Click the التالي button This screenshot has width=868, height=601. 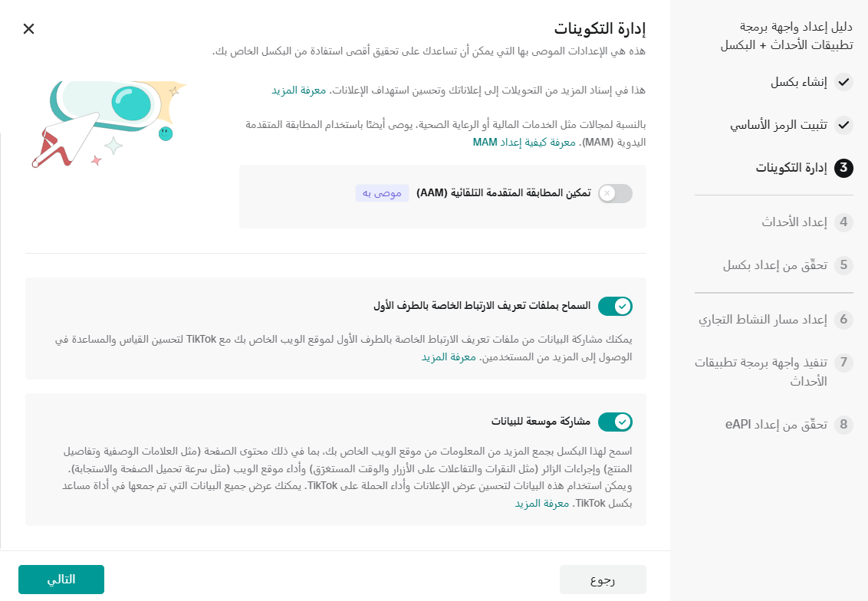[x=61, y=579]
